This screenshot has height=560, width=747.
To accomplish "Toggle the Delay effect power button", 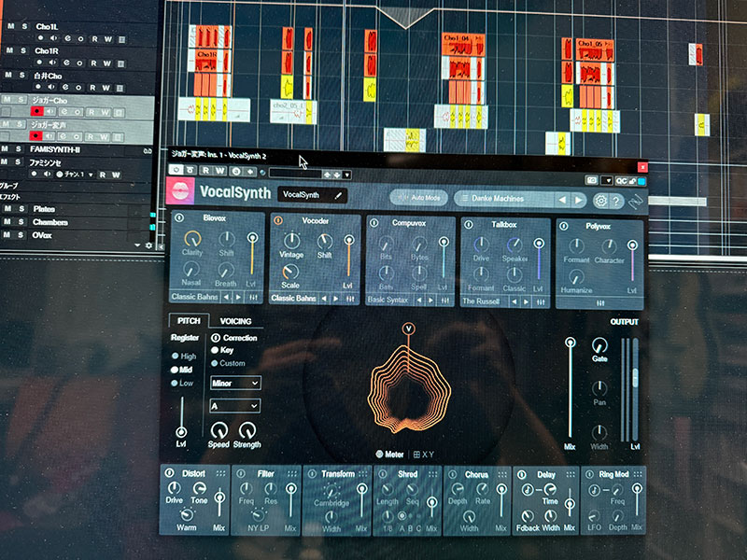I will 522,474.
